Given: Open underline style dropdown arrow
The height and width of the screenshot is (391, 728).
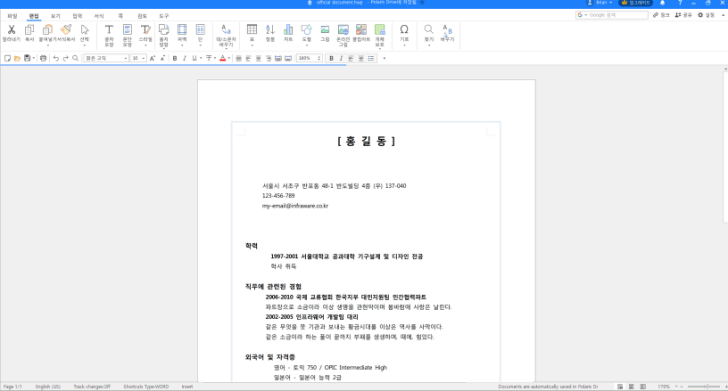Looking at the screenshot, I should point(201,58).
